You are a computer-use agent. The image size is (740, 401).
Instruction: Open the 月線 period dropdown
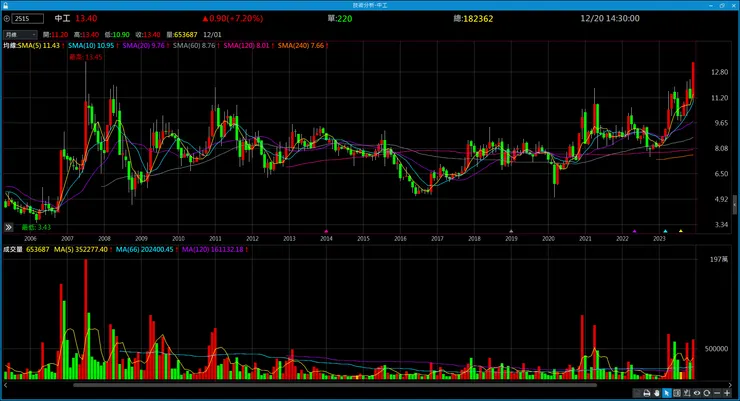click(x=20, y=34)
